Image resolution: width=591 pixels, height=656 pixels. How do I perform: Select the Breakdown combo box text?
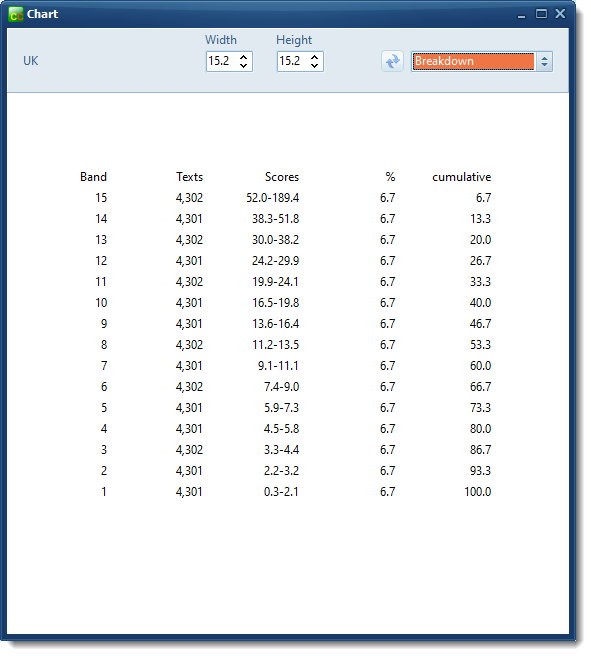(x=473, y=62)
